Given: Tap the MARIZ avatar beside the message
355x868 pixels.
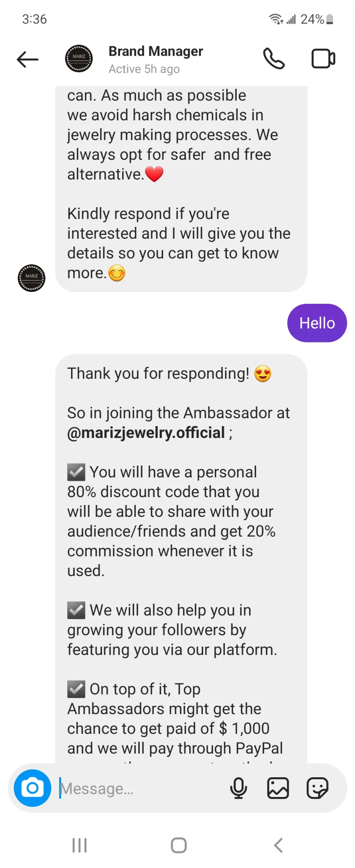Looking at the screenshot, I should tap(32, 278).
